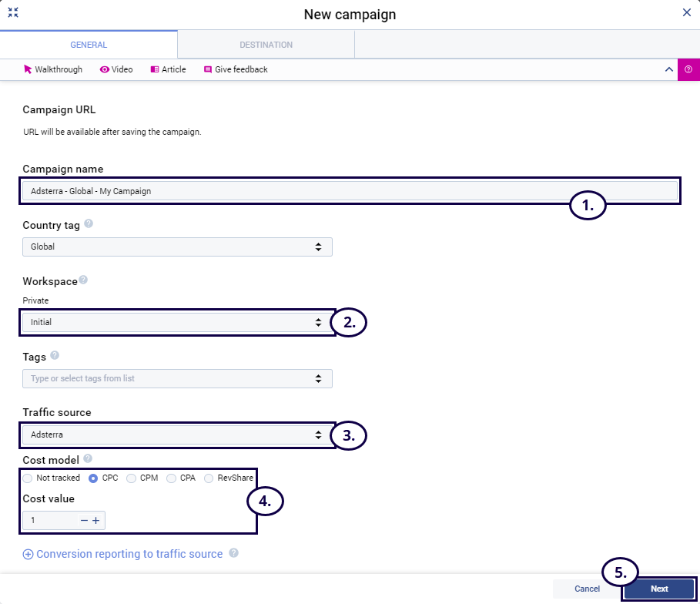
Task: Click the Cost model help icon
Action: (x=88, y=459)
